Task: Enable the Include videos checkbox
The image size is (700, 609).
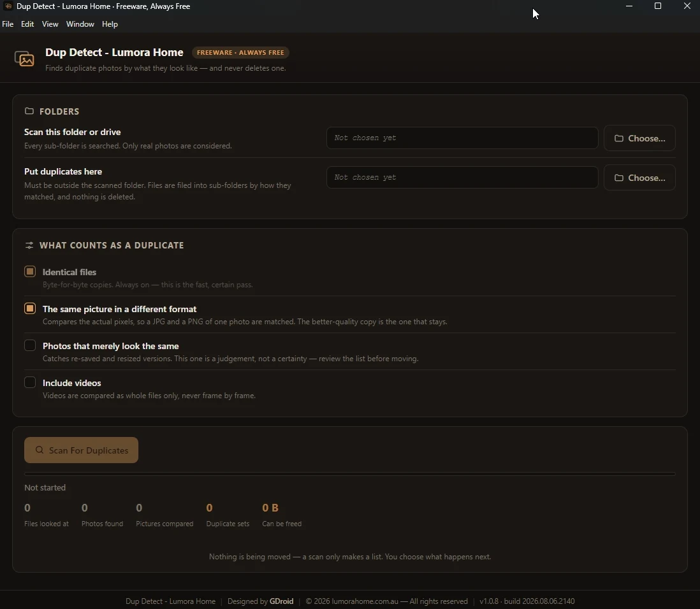Action: tap(30, 383)
